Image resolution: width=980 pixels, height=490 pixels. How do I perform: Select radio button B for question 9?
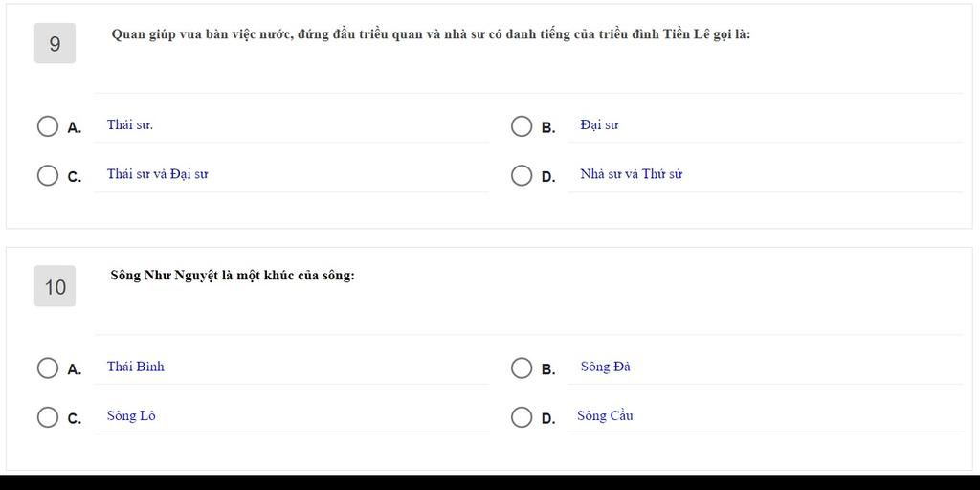click(x=522, y=126)
